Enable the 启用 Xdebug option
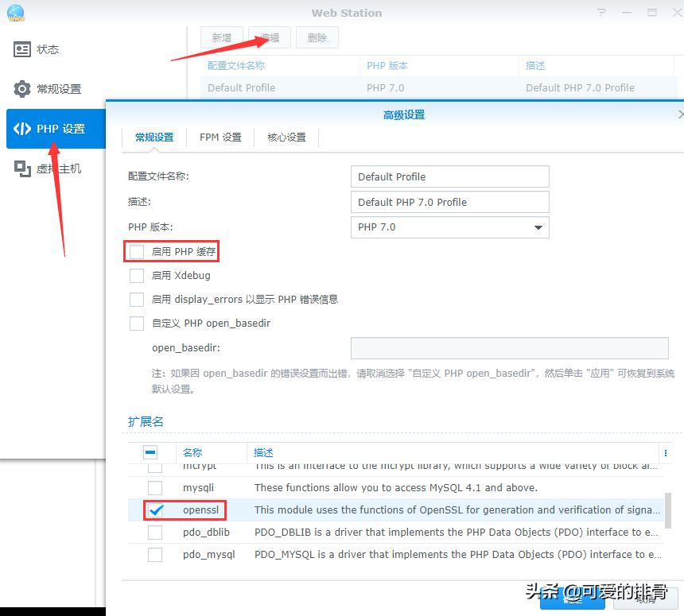This screenshot has height=616, width=684. pos(134,276)
